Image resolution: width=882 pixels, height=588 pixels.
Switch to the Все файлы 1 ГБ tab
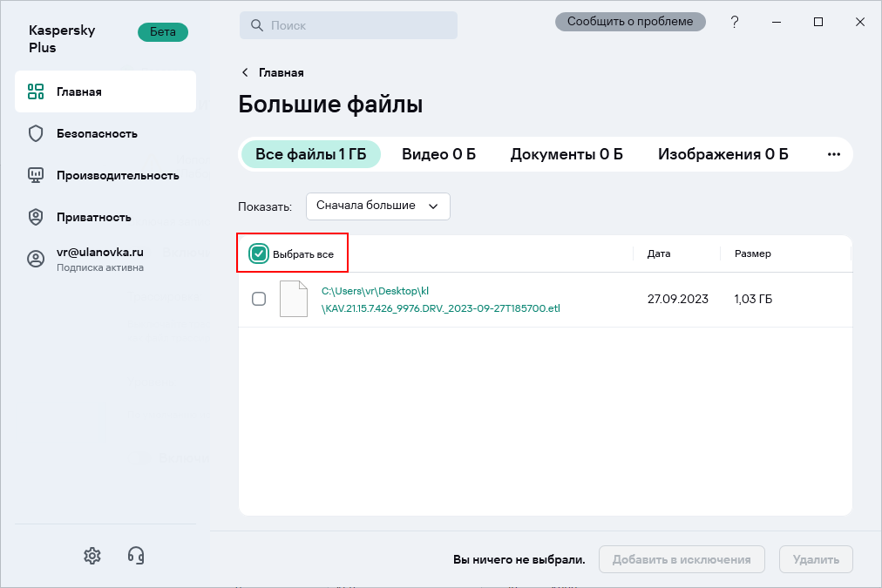pos(311,154)
